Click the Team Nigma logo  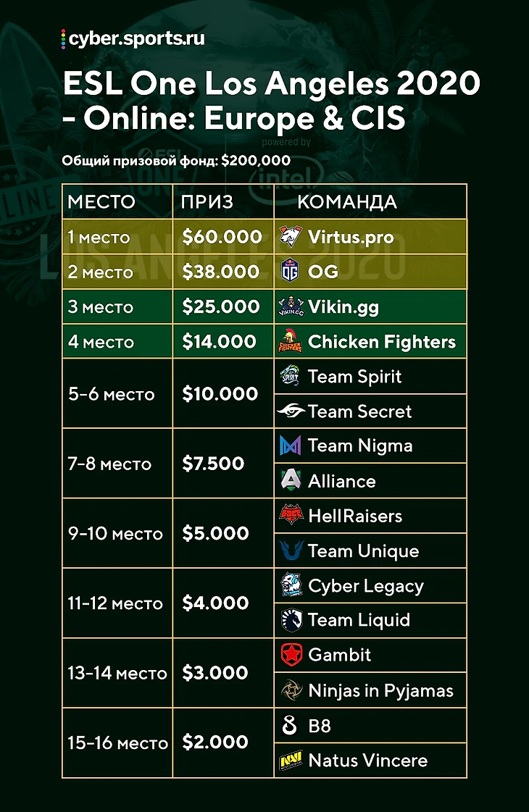[291, 446]
